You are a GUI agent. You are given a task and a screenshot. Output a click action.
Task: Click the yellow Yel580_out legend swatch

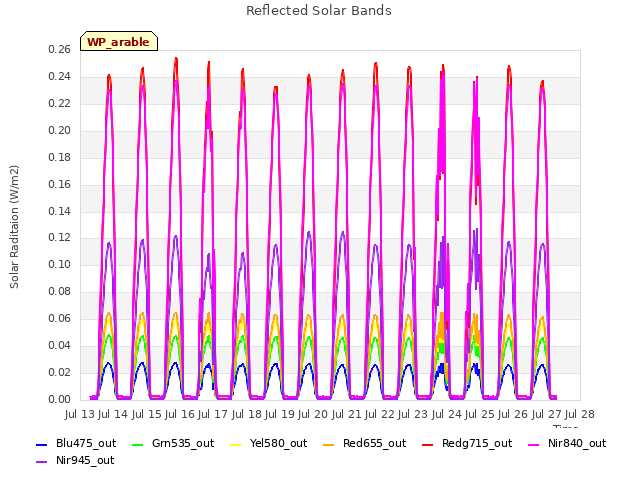coord(236,445)
